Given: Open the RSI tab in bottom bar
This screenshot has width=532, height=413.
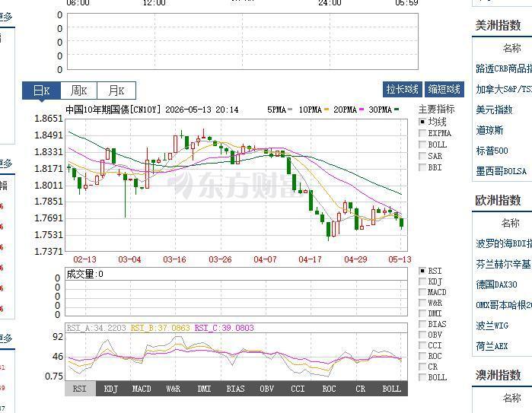Looking at the screenshot, I should (x=80, y=389).
